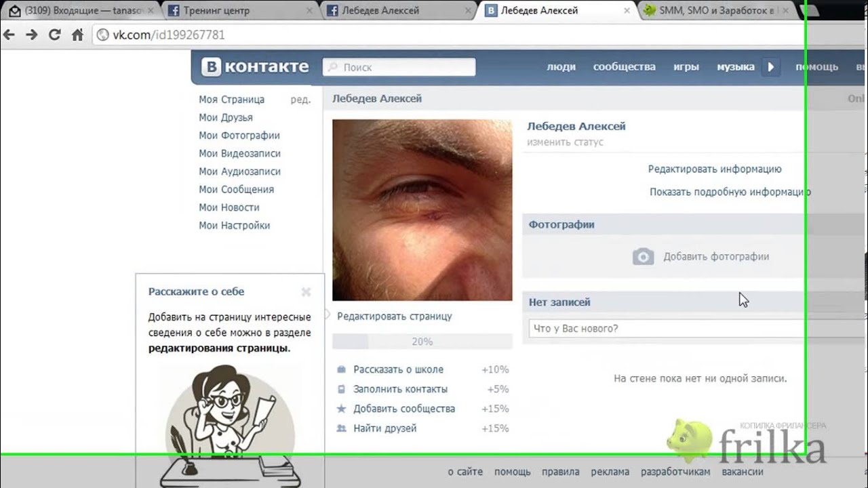This screenshot has height=488, width=868.
Task: Click the profile photo thumbnail
Action: [x=422, y=210]
